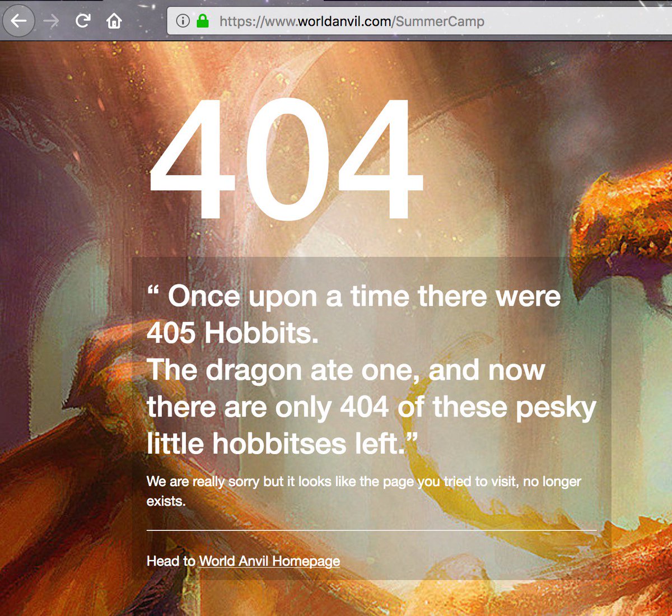Click the "Once upon a time" quote line
This screenshot has height=616, width=672.
(354, 296)
